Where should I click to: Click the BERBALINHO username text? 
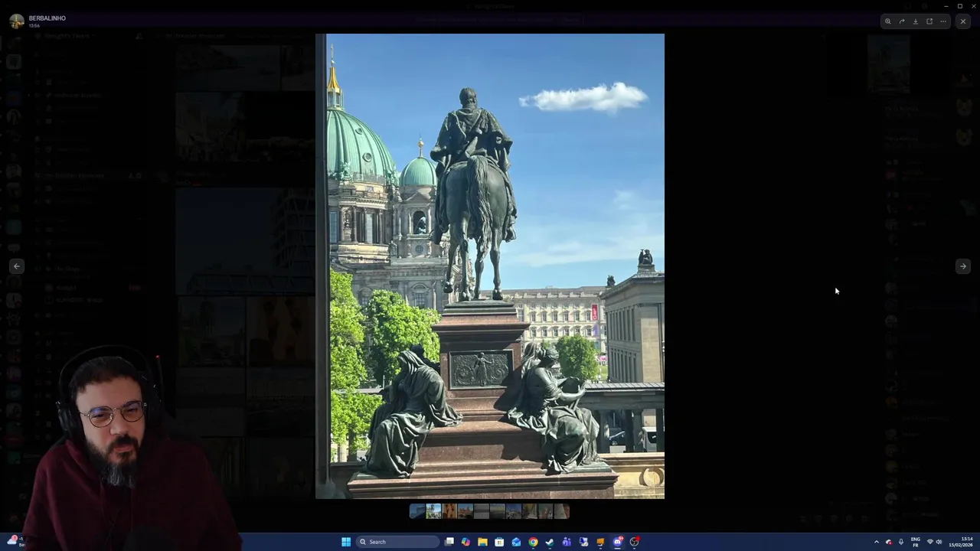[x=47, y=18]
